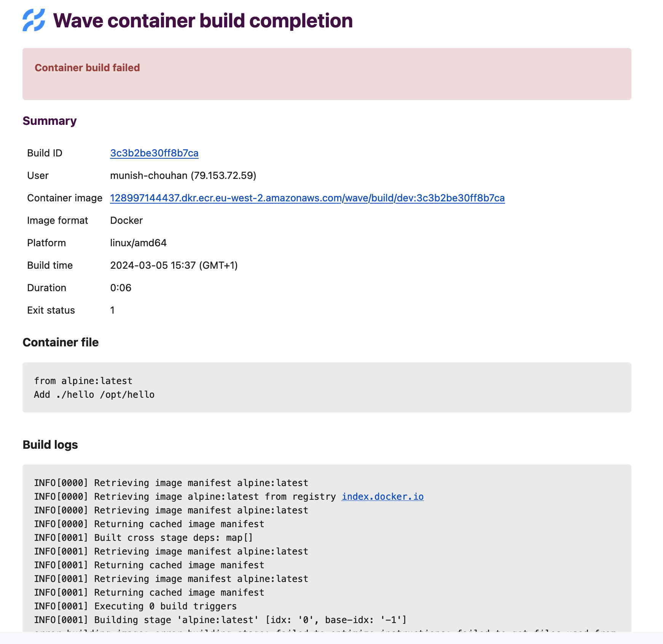Click the Container build failed alert banner
The image size is (663, 644).
click(327, 74)
